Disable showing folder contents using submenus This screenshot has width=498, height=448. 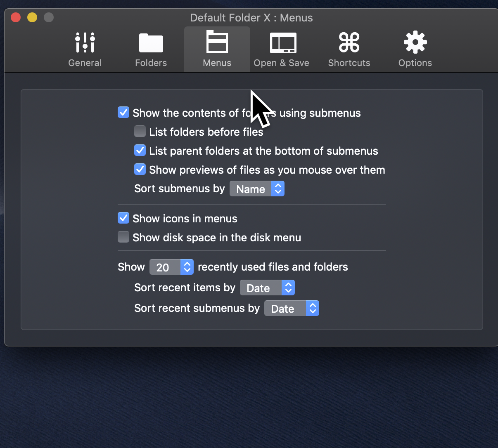click(123, 112)
